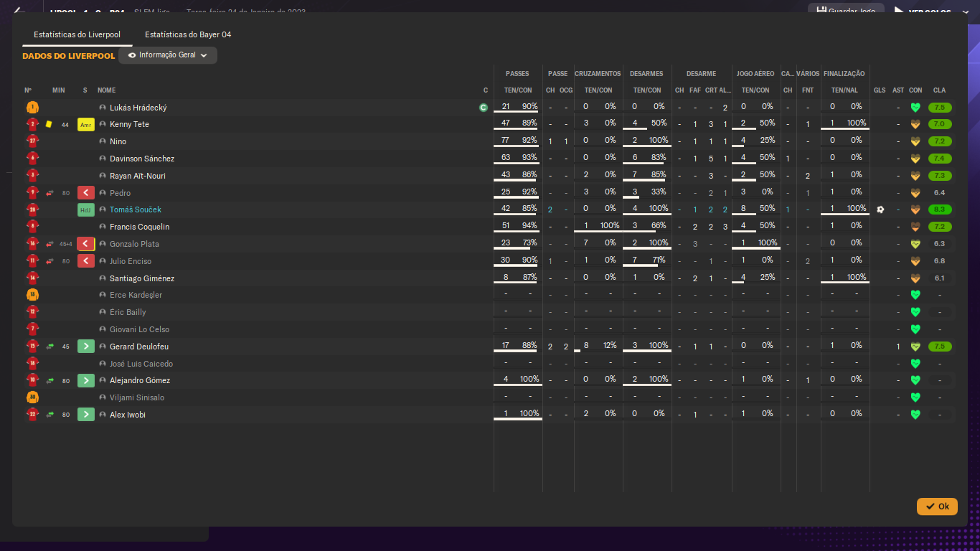Click Gonzalo Plata's red substituted-off arrow badge
980x551 pixels.
[x=86, y=244]
